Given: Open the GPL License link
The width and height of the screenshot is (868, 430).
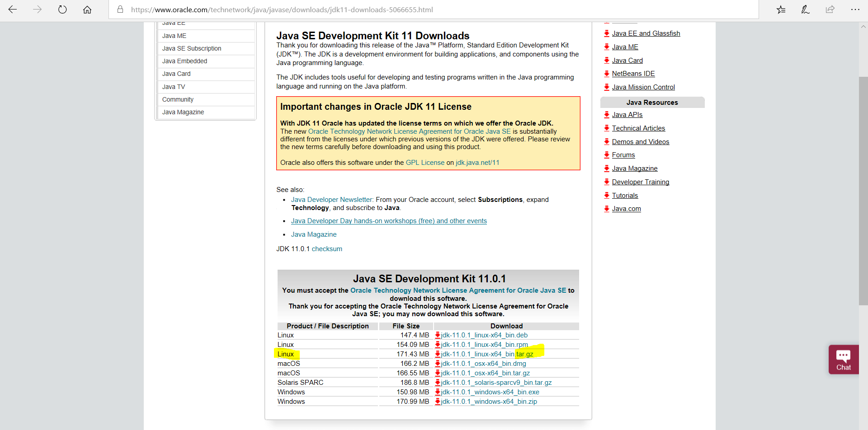Looking at the screenshot, I should click(425, 163).
